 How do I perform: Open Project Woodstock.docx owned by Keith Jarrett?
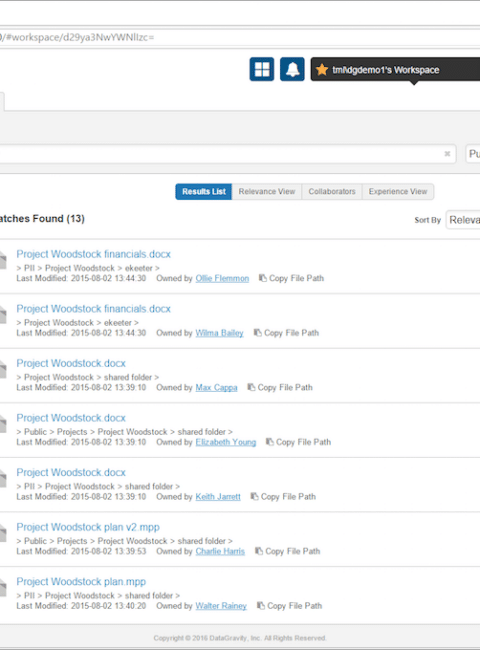[71, 473]
